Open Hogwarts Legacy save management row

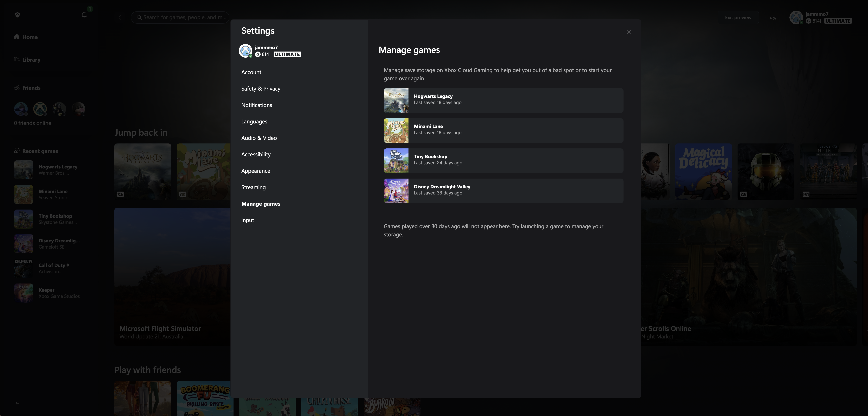click(503, 100)
